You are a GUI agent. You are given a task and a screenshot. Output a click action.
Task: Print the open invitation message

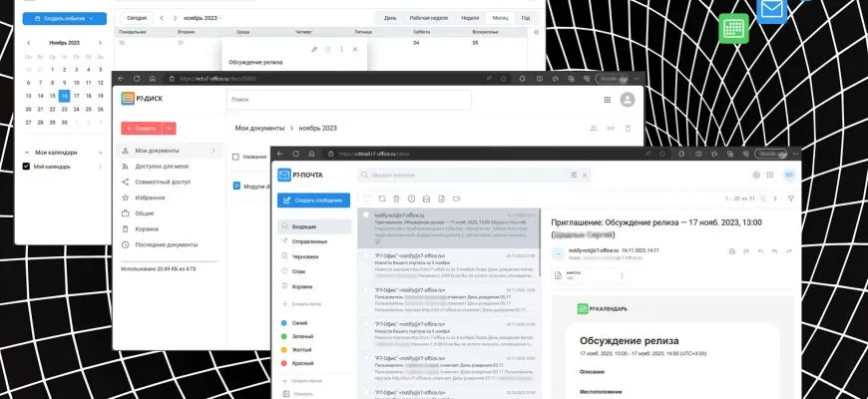[x=732, y=251]
